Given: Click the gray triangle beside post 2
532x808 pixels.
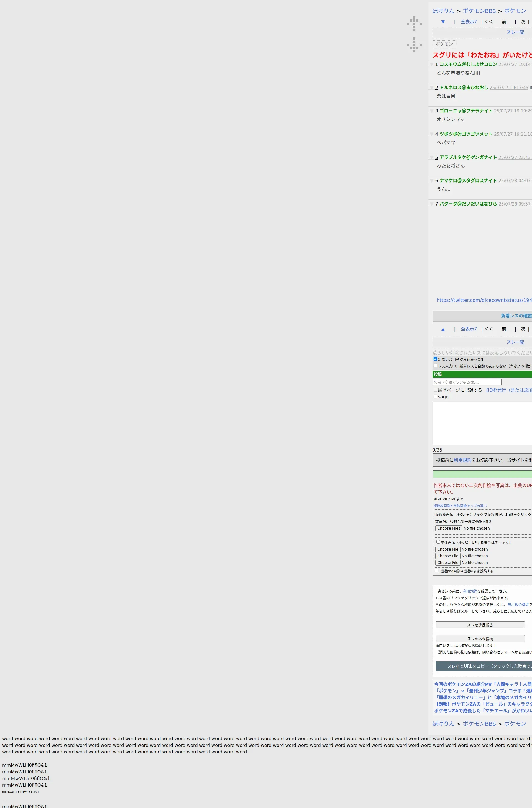Looking at the screenshot, I should 431,88.
